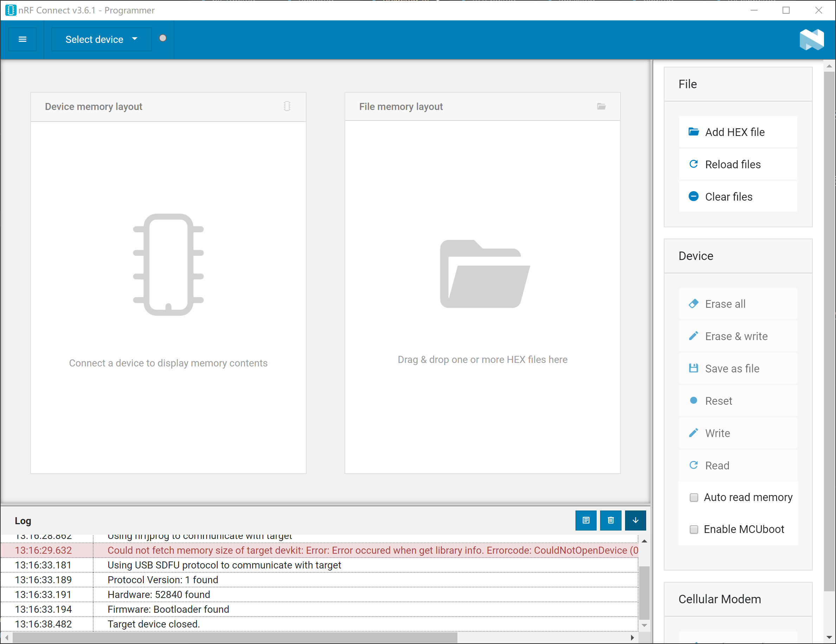Click the Reload files button

click(x=738, y=164)
